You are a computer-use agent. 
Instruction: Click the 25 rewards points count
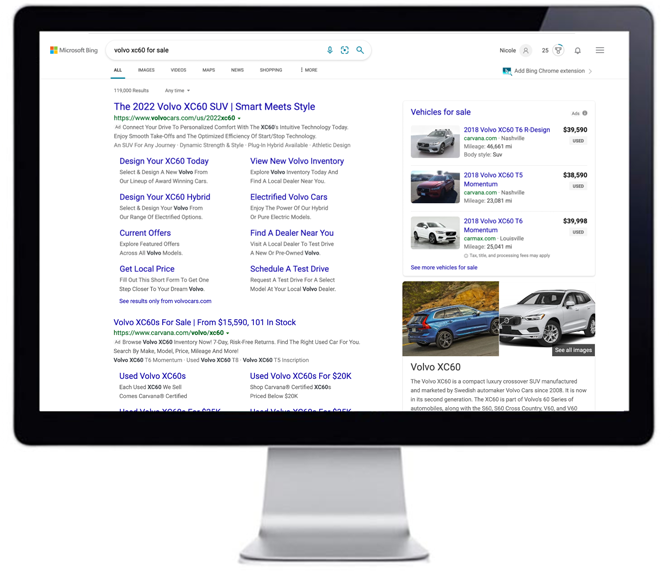545,51
